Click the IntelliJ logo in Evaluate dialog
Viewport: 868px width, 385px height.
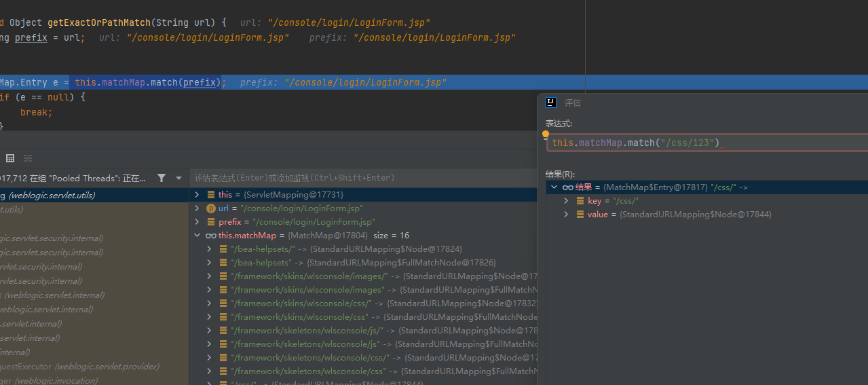(x=551, y=103)
